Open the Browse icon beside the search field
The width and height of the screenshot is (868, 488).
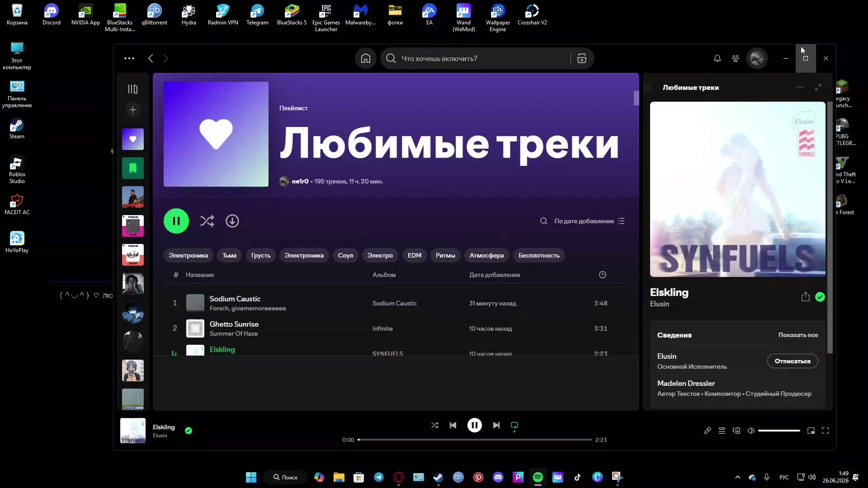tap(582, 58)
